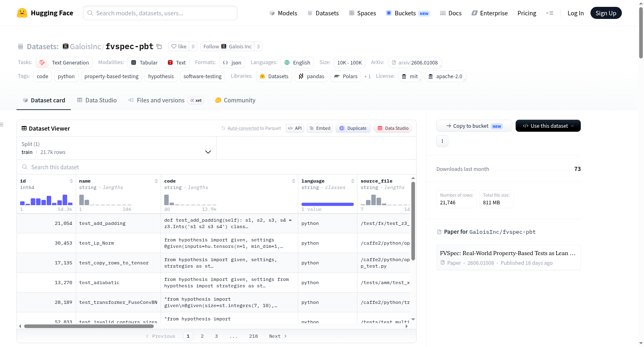Switch to the Data Studio tab
This screenshot has width=644, height=347.
pos(97,100)
